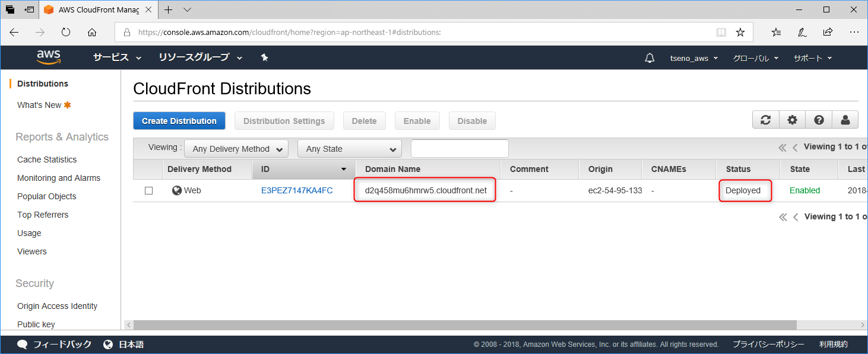Click the share page icon
The height and width of the screenshot is (354, 868).
pos(828,32)
